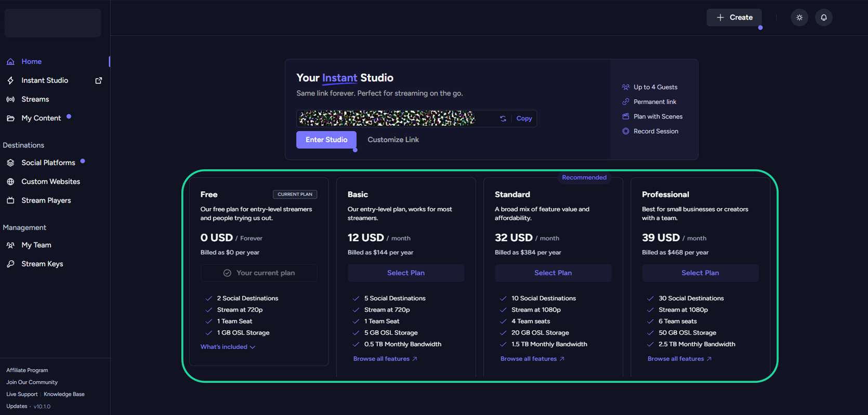
Task: Click the Instant Studio lightning bolt icon
Action: tap(10, 81)
